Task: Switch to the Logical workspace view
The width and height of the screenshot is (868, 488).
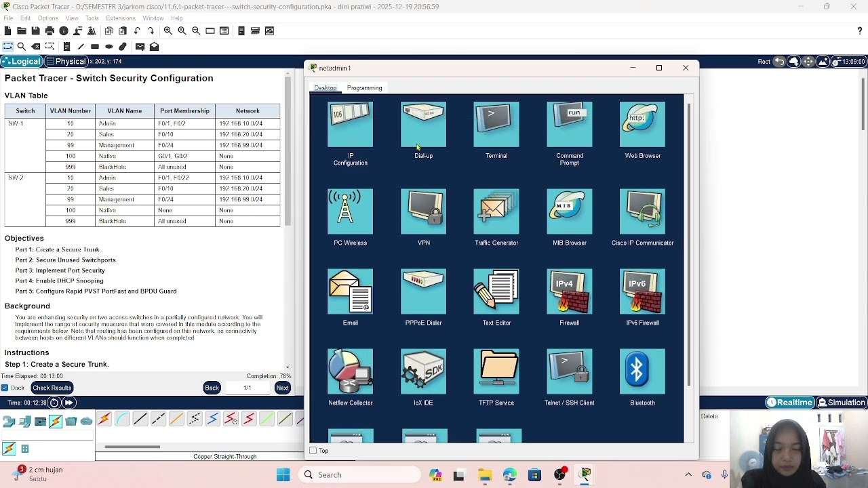Action: tap(22, 62)
